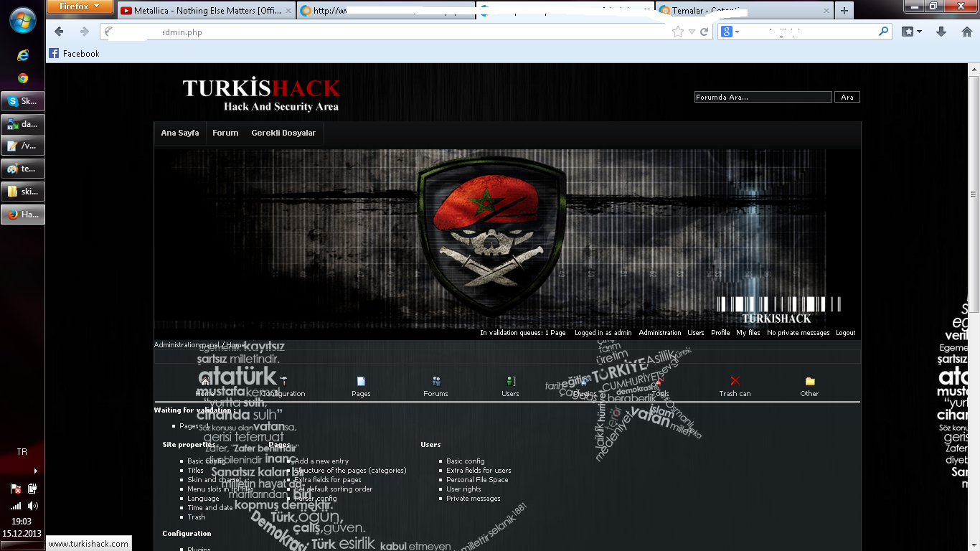Open Trash under Site properties
The height and width of the screenshot is (551, 980).
pyautogui.click(x=196, y=517)
